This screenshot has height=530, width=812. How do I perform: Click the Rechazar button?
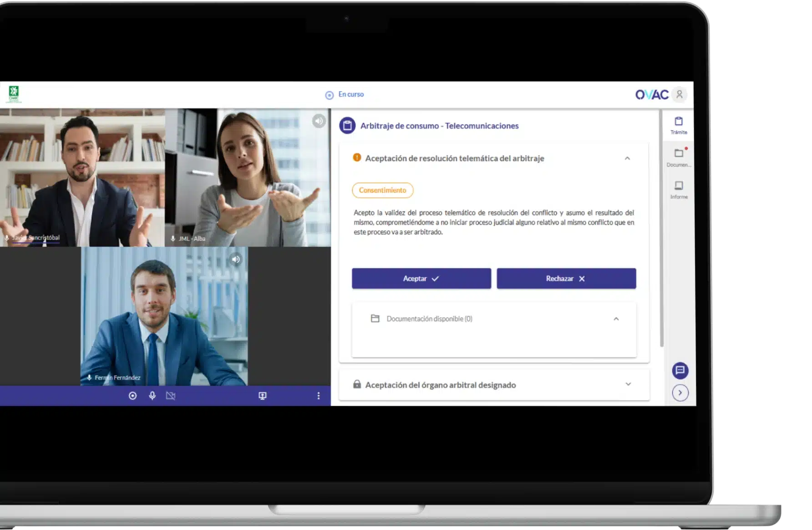(x=566, y=278)
